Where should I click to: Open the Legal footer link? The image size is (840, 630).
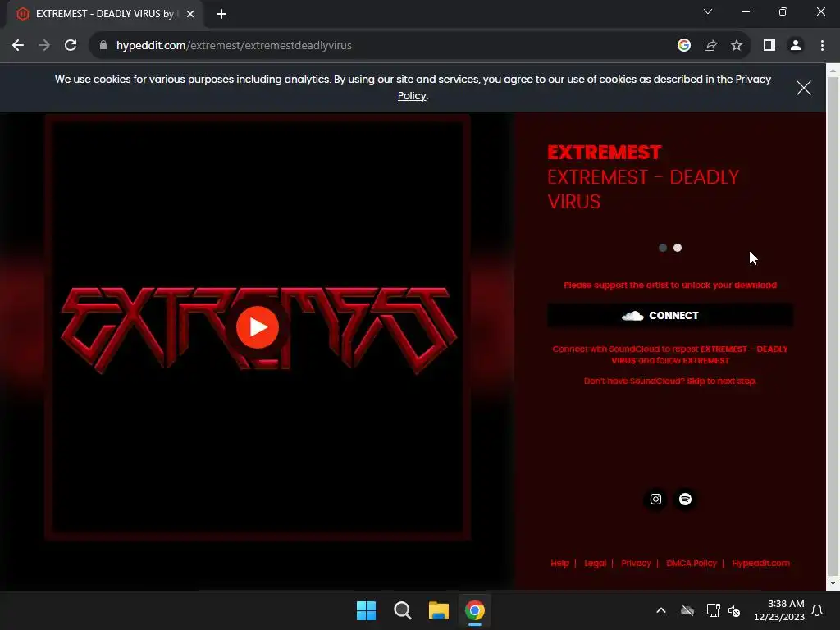[596, 563]
